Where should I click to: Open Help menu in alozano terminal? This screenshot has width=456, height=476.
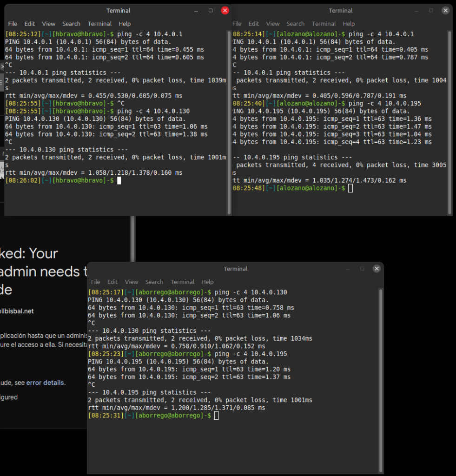coord(349,24)
